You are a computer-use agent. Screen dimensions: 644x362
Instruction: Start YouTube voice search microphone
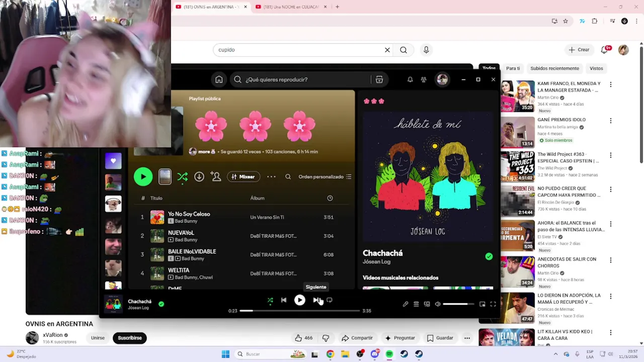(426, 50)
